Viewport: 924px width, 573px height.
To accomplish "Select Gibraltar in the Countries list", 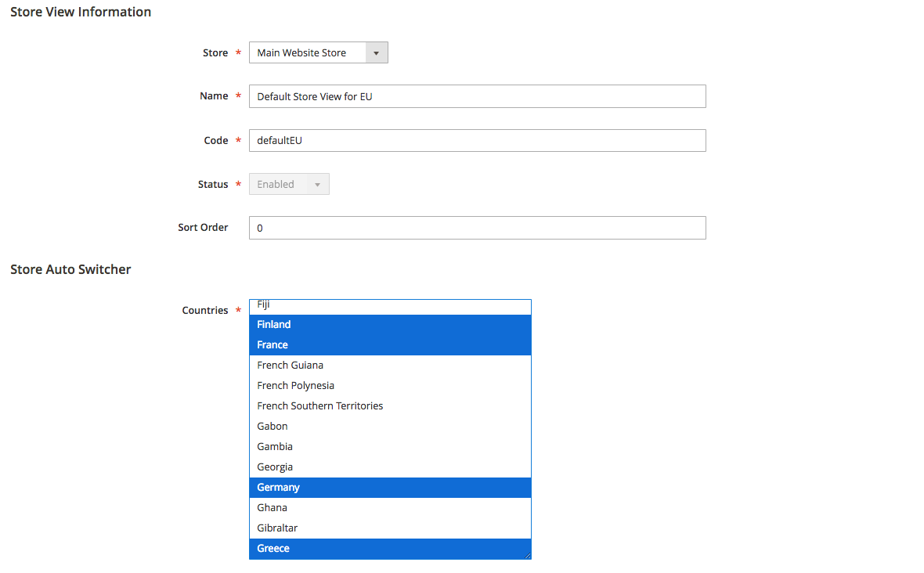I will pyautogui.click(x=390, y=528).
